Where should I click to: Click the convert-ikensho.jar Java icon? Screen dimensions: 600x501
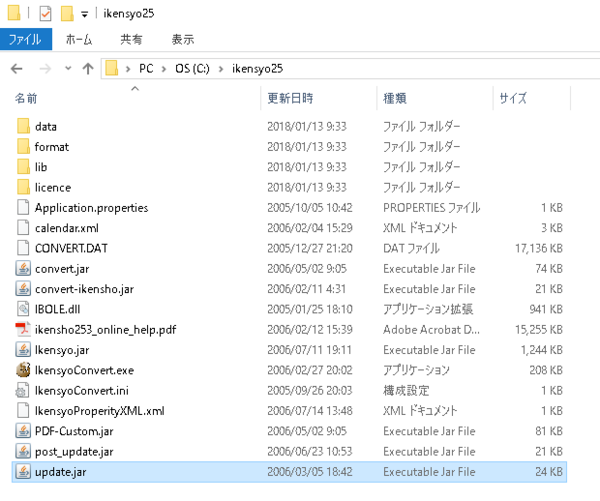[x=23, y=289]
